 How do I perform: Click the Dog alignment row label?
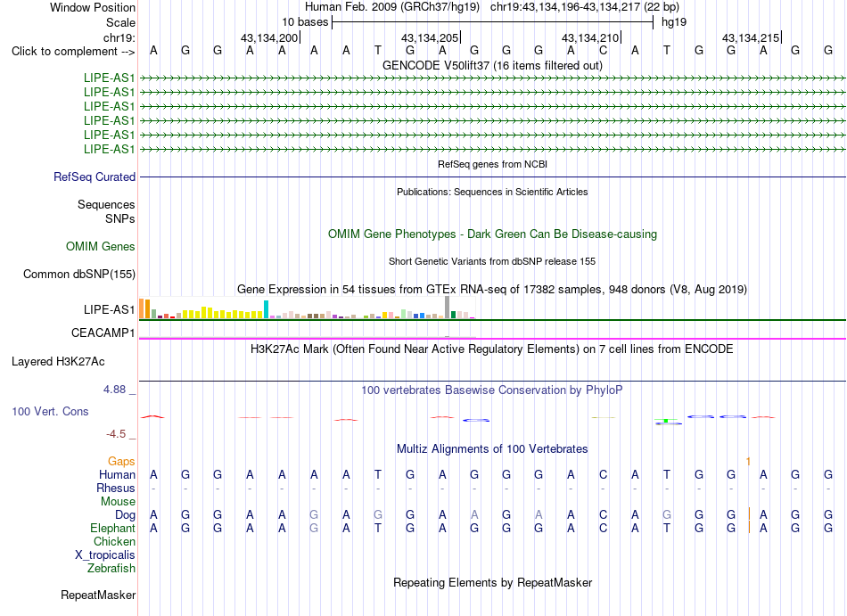coord(126,515)
